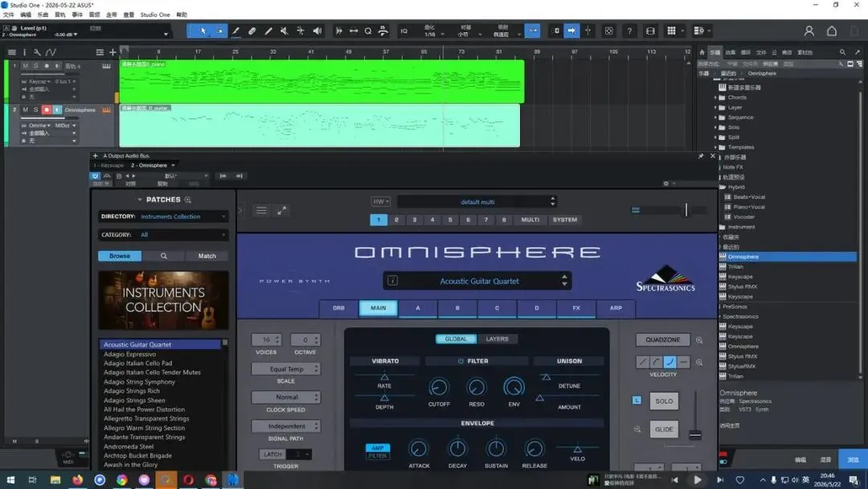Viewport: 868px width, 489px height.
Task: Toggle monitor on Omnisphere track
Action: pos(57,109)
